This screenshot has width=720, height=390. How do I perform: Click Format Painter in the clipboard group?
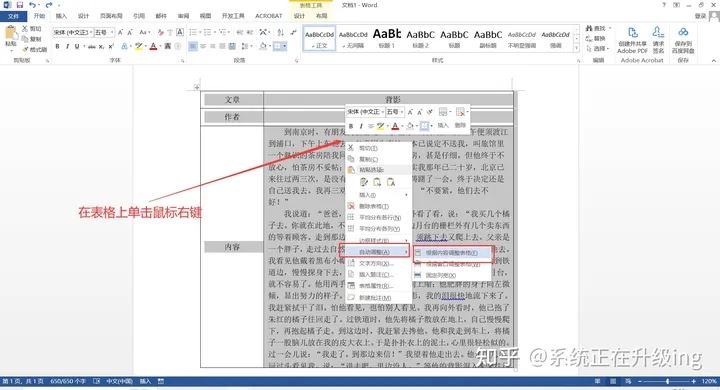pyautogui.click(x=34, y=49)
